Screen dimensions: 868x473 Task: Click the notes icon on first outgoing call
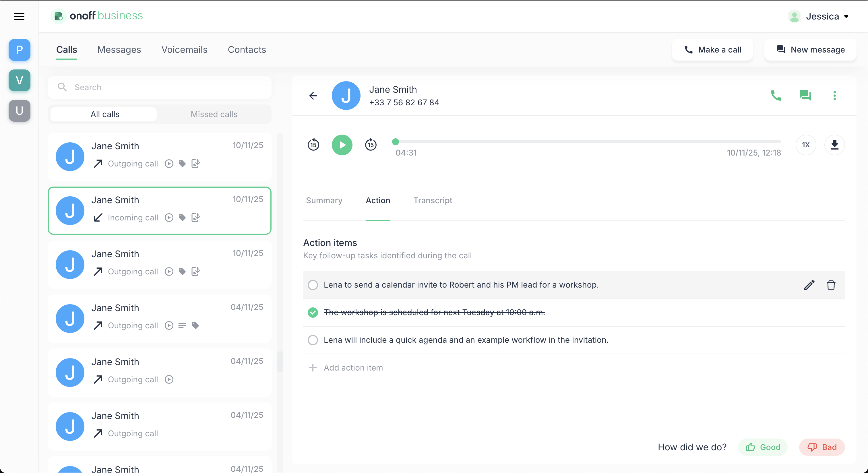[x=195, y=164]
